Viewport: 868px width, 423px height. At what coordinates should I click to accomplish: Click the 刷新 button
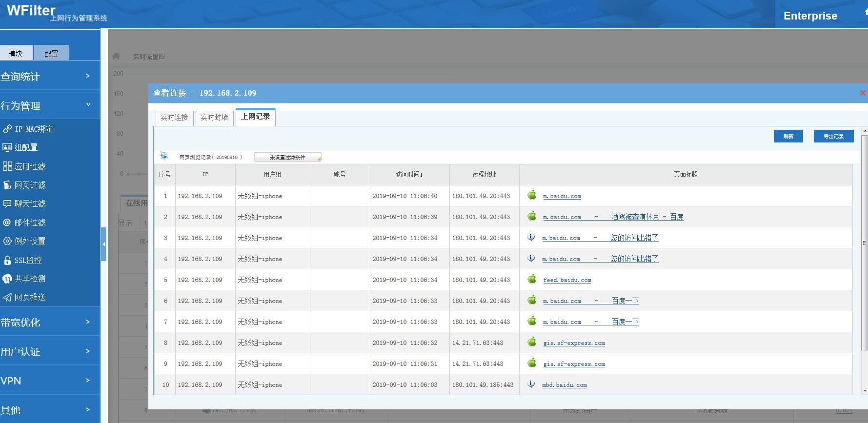788,136
